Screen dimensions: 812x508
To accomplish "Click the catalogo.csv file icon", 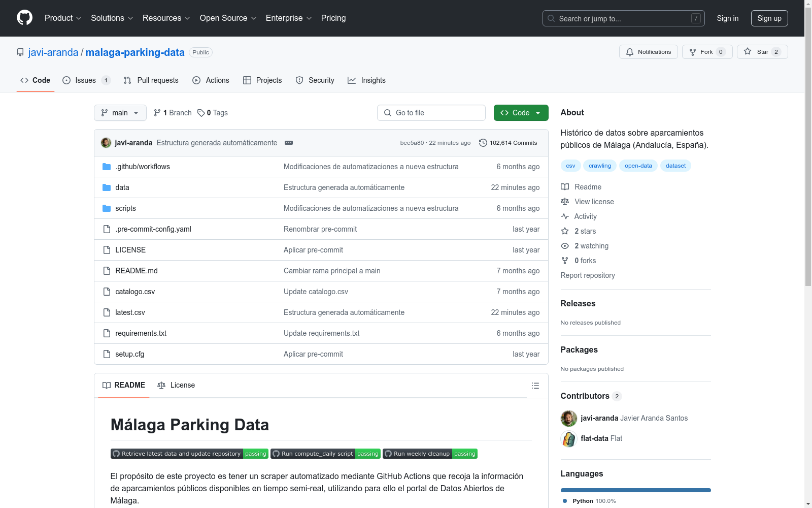I will point(107,292).
